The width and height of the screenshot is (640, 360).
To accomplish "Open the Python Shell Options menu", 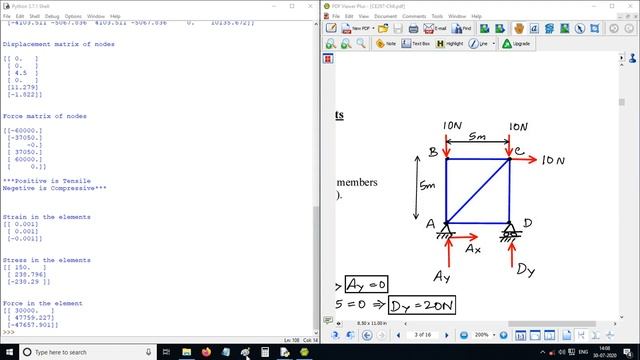I will coord(73,16).
